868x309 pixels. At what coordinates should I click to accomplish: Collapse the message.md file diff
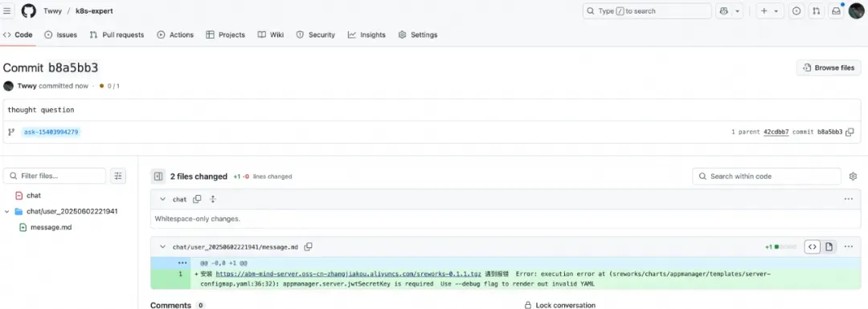(x=162, y=247)
